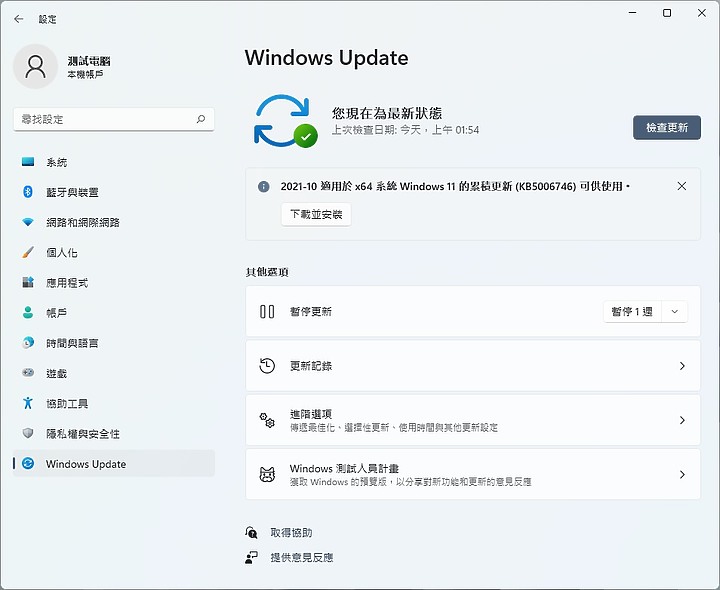The width and height of the screenshot is (720, 590).
Task: Click the Windows 測試人員計畫 title
Action: point(344,468)
